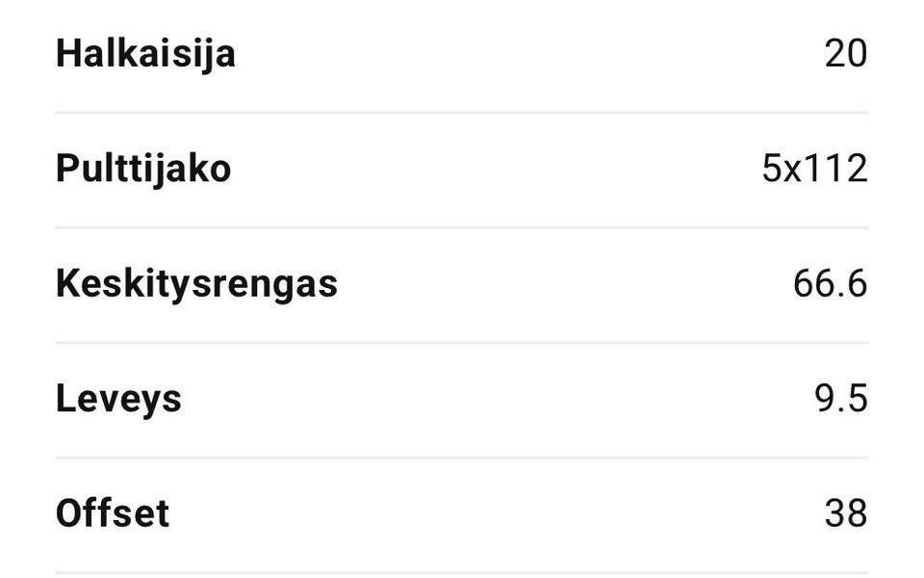
Task: Click the diameter value 20
Action: coord(846,54)
